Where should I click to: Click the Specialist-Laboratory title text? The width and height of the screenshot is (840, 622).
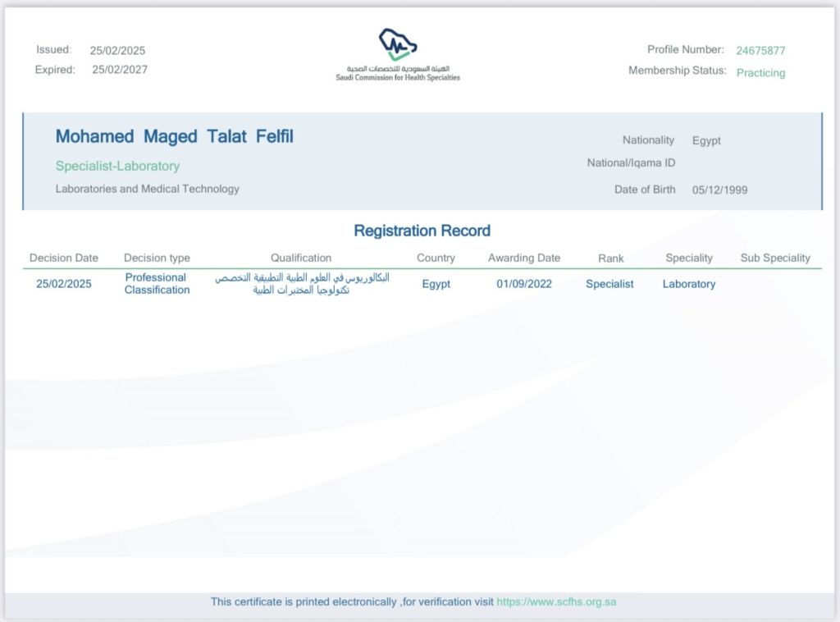click(x=117, y=166)
